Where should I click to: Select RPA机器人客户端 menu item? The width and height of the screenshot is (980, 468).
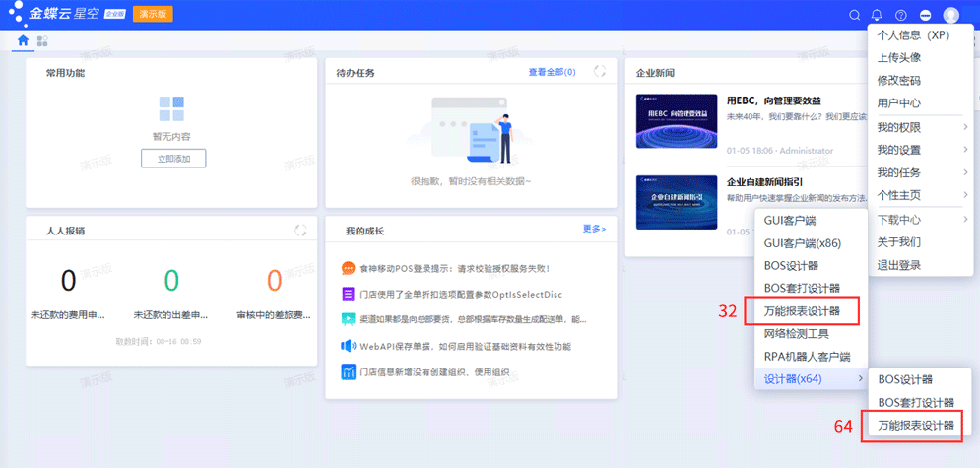pyautogui.click(x=811, y=357)
